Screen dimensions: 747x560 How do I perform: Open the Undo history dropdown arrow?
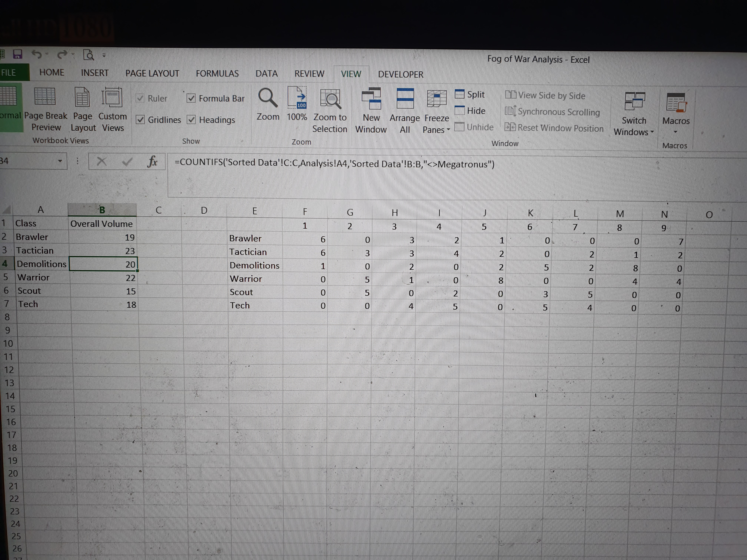pyautogui.click(x=47, y=54)
